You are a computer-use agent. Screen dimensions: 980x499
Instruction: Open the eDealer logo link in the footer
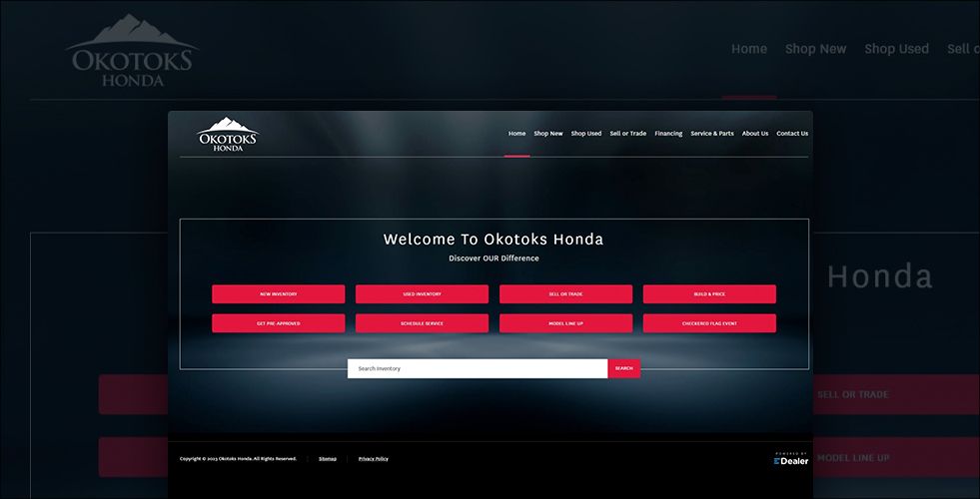790,459
